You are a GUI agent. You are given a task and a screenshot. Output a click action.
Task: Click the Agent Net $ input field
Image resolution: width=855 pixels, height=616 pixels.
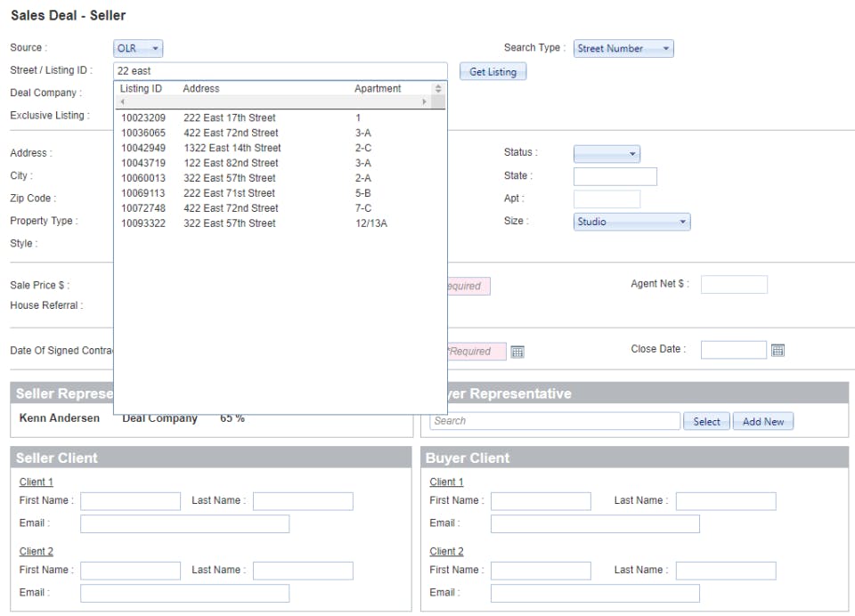(x=734, y=285)
